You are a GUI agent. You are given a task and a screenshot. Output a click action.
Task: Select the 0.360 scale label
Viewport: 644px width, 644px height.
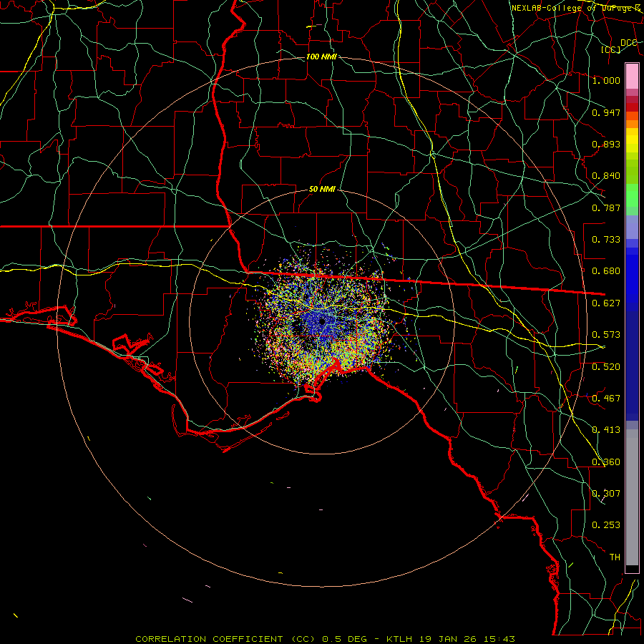click(x=606, y=462)
